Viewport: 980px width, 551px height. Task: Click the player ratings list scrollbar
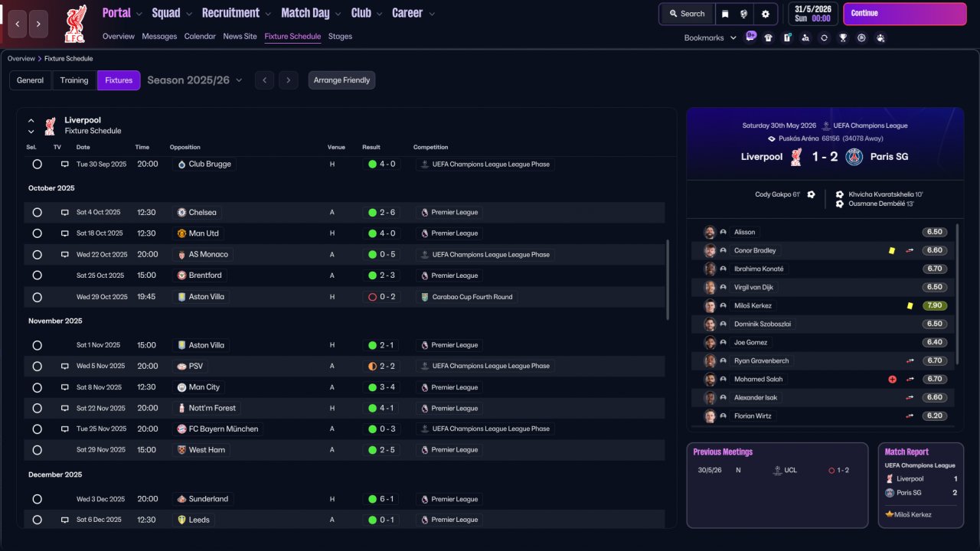pos(958,295)
